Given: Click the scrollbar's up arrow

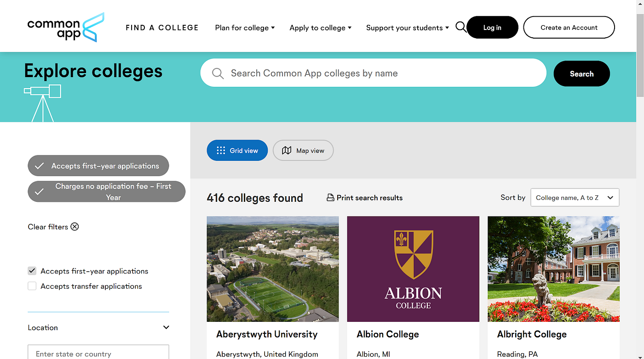Looking at the screenshot, I should click(x=640, y=4).
